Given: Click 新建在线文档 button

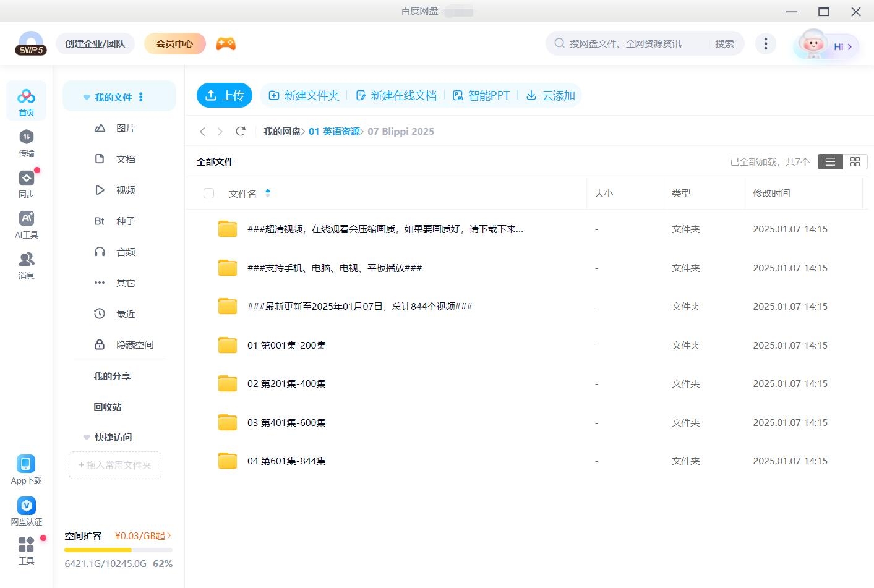Looking at the screenshot, I should (x=396, y=95).
